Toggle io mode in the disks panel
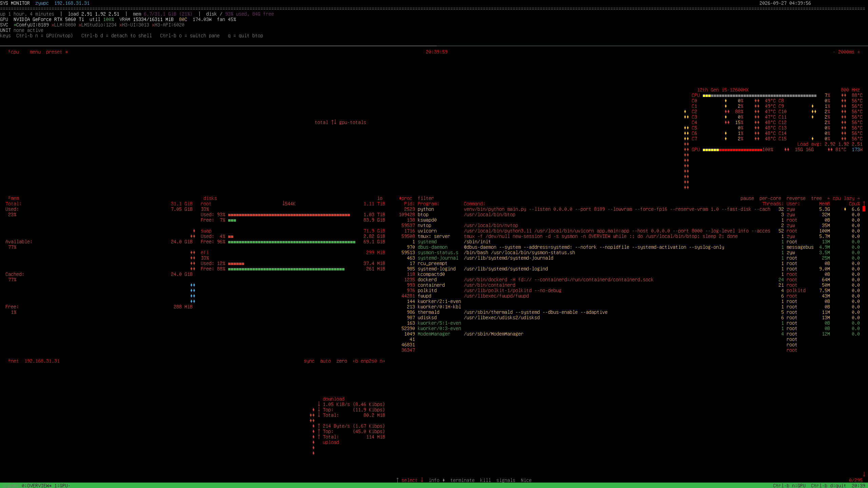 (380, 198)
